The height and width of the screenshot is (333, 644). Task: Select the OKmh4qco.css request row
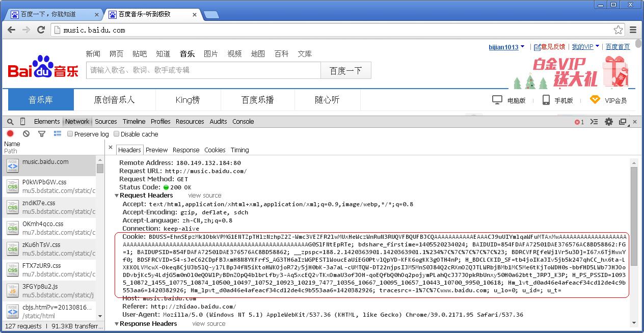click(49, 228)
